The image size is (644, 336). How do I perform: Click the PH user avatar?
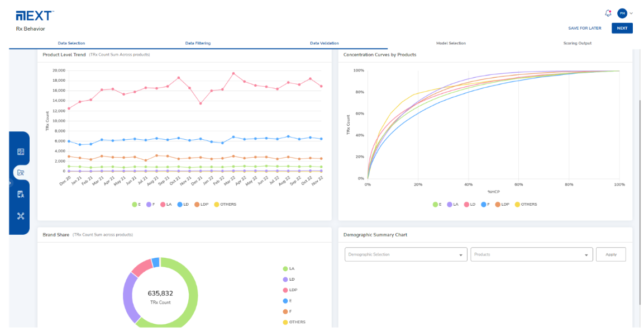(x=622, y=13)
